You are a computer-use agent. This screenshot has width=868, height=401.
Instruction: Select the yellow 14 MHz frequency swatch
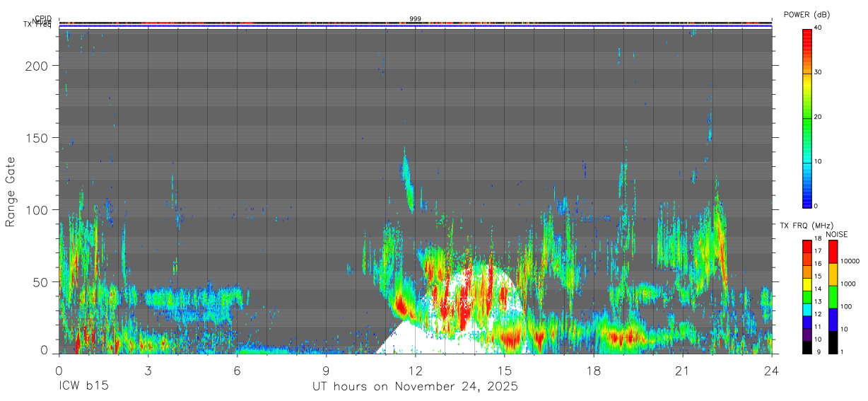tap(807, 288)
